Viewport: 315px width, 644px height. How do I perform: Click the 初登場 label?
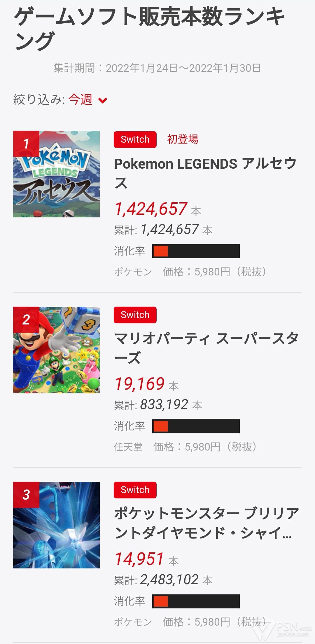tap(183, 139)
